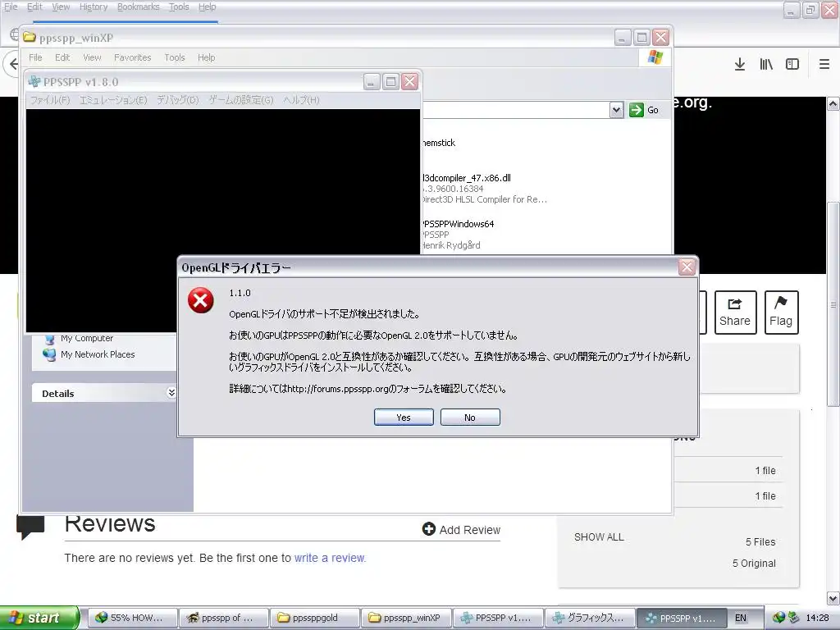Click the Windows start button
The image size is (840, 630).
click(39, 618)
